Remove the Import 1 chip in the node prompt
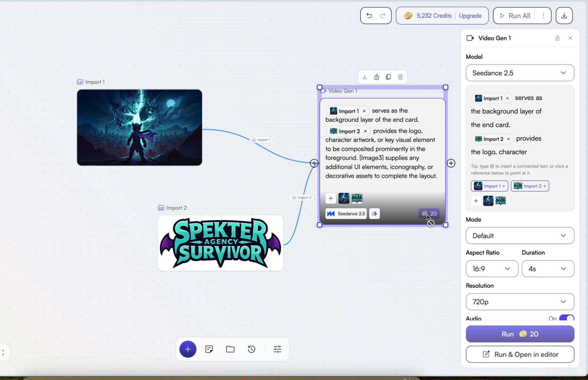Image resolution: width=588 pixels, height=380 pixels. point(364,111)
